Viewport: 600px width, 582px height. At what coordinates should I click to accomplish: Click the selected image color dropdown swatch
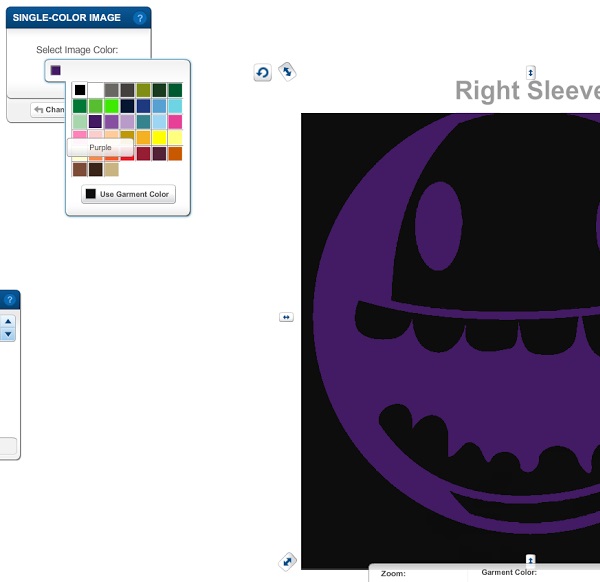tap(56, 70)
